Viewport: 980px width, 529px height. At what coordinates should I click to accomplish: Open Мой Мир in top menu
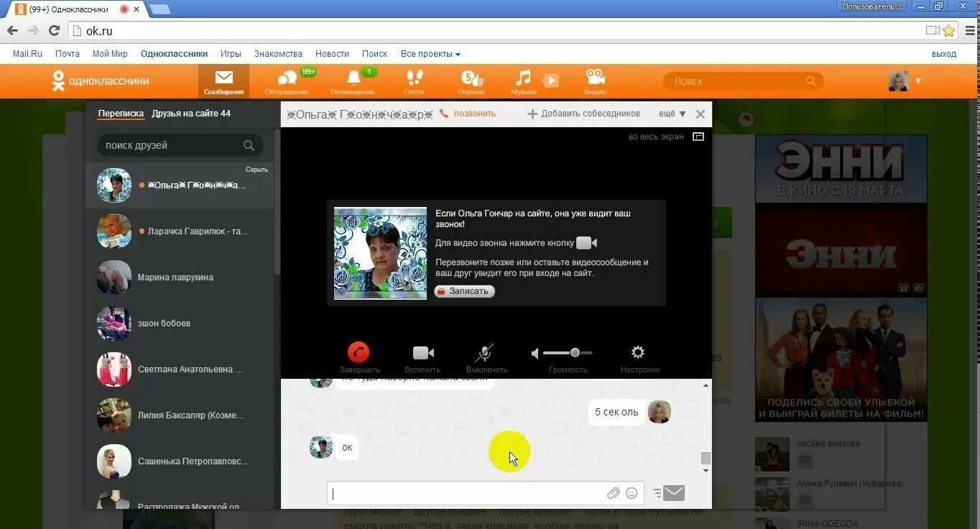110,54
